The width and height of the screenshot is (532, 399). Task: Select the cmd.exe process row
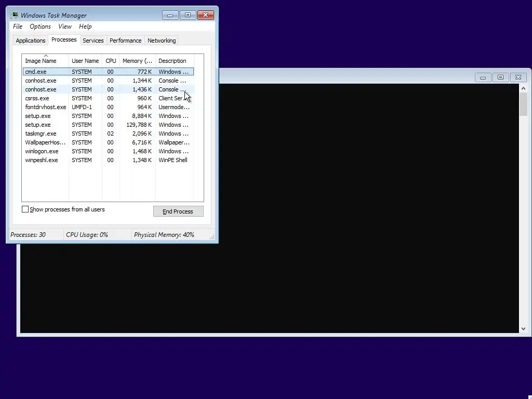108,72
